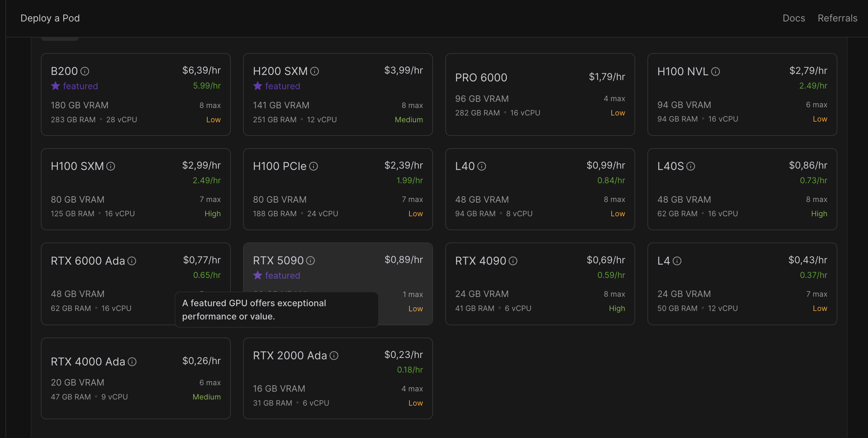Click featured label on RTX 5090
The height and width of the screenshot is (438, 868).
[283, 276]
